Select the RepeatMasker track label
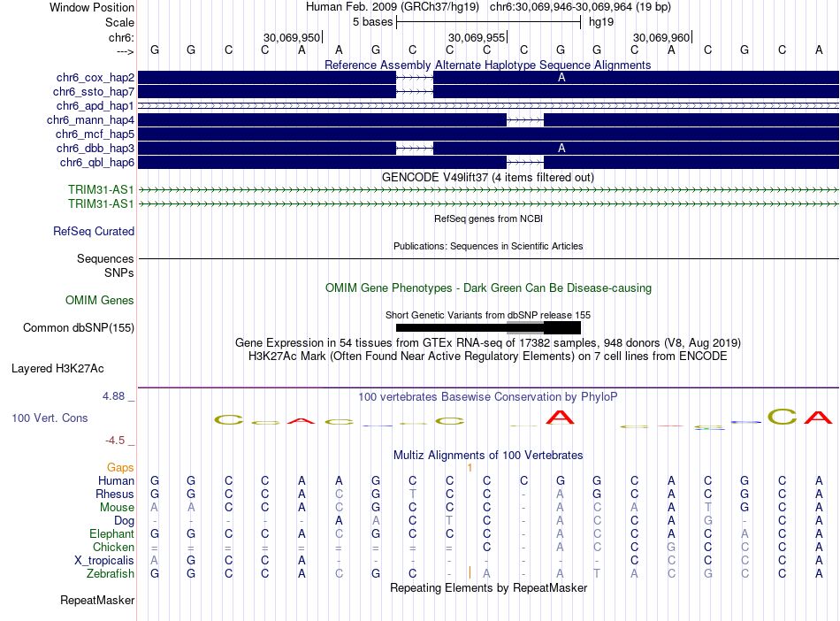The image size is (840, 621). click(97, 600)
